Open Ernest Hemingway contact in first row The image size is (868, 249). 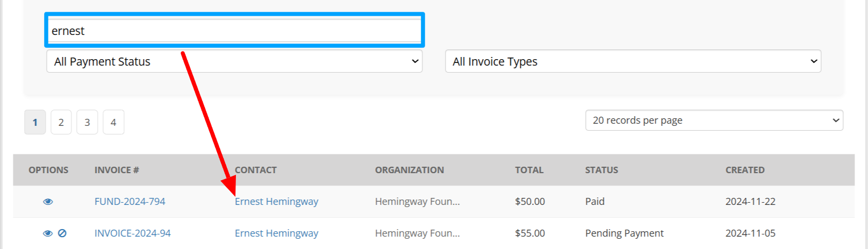pos(276,202)
